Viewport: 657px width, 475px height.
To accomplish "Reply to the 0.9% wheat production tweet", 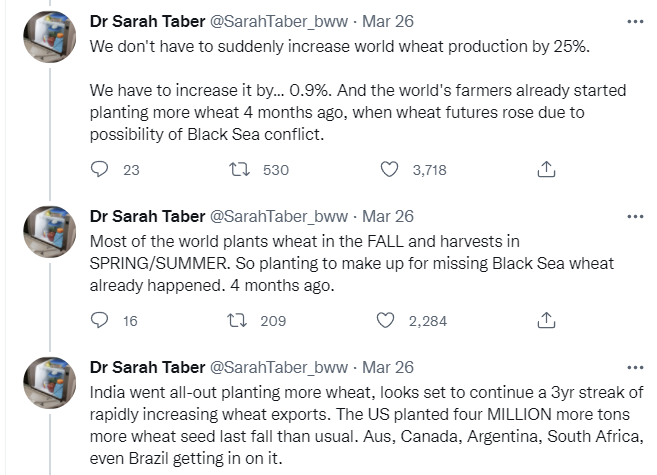I will click(x=99, y=170).
